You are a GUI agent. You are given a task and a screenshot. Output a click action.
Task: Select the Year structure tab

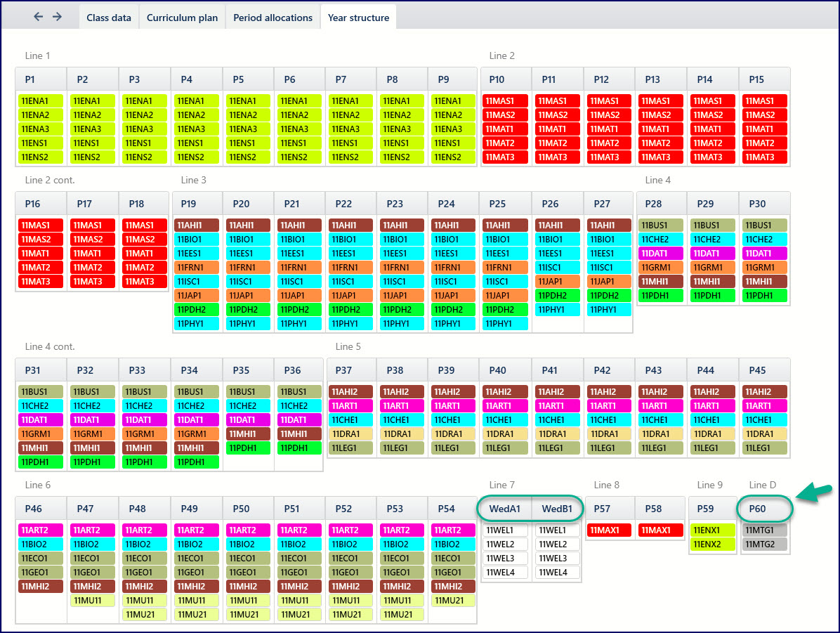358,18
